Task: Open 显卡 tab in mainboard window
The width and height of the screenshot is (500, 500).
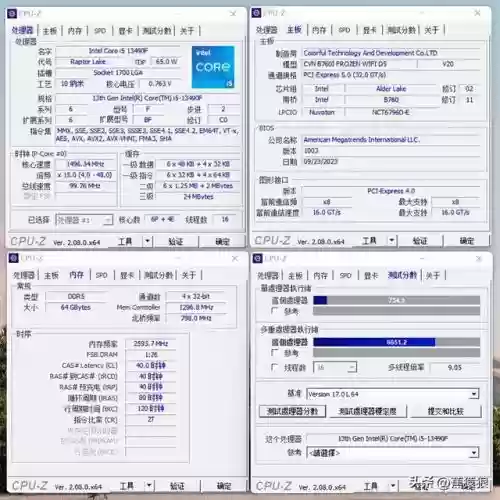Action: (369, 30)
